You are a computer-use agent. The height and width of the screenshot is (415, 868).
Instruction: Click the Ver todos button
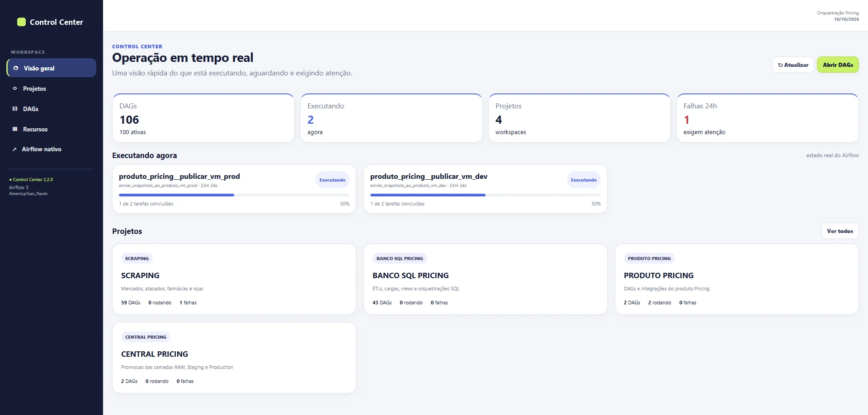840,231
